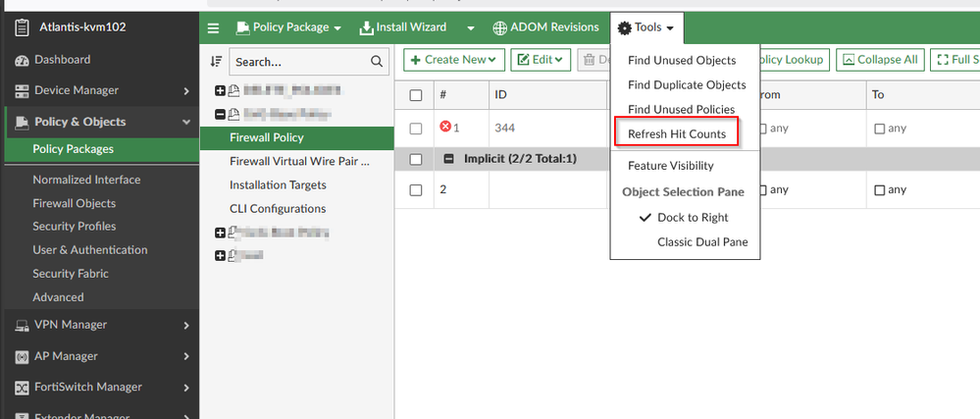980x419 pixels.
Task: Open Security Profiles in sidebar
Action: (x=74, y=227)
